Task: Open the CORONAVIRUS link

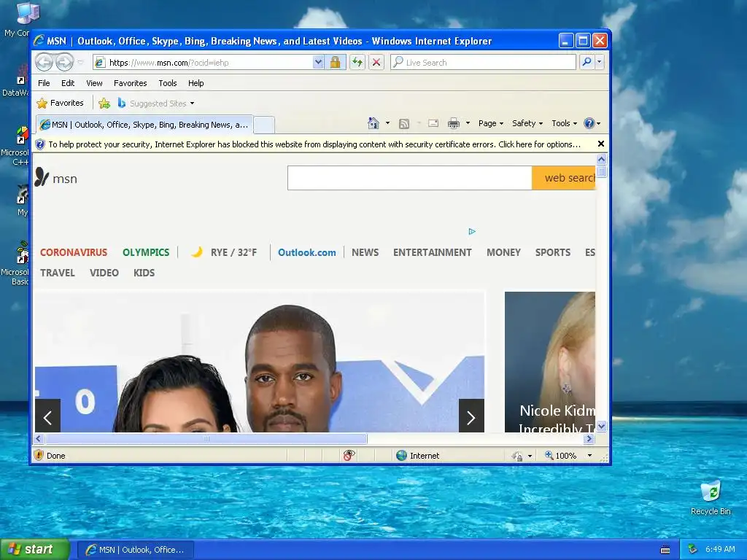Action: coord(74,252)
